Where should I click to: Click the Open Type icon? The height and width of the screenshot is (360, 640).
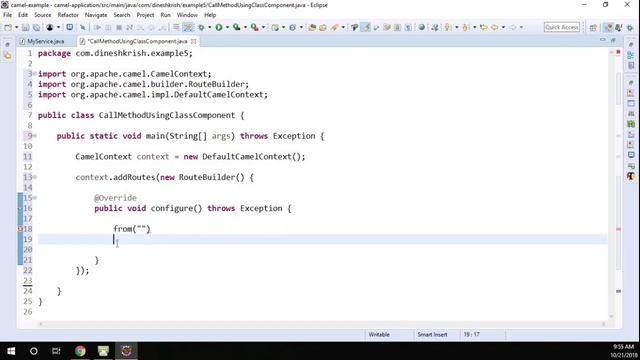point(312,27)
